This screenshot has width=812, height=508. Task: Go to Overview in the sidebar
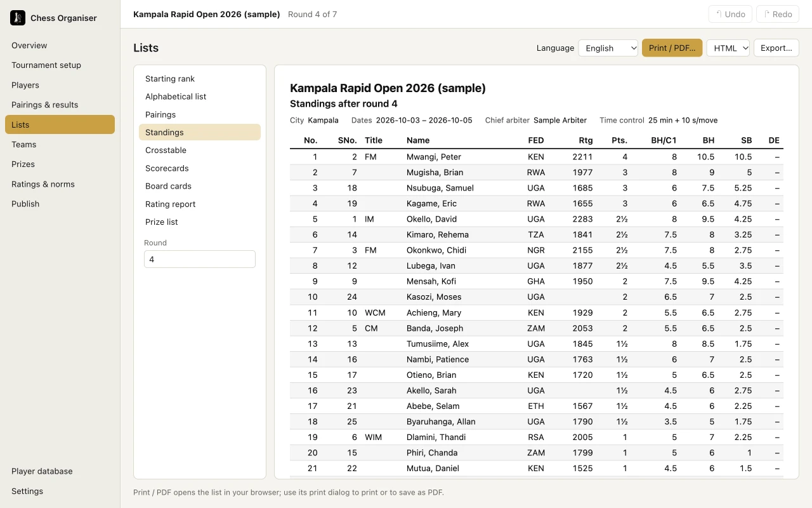point(60,45)
